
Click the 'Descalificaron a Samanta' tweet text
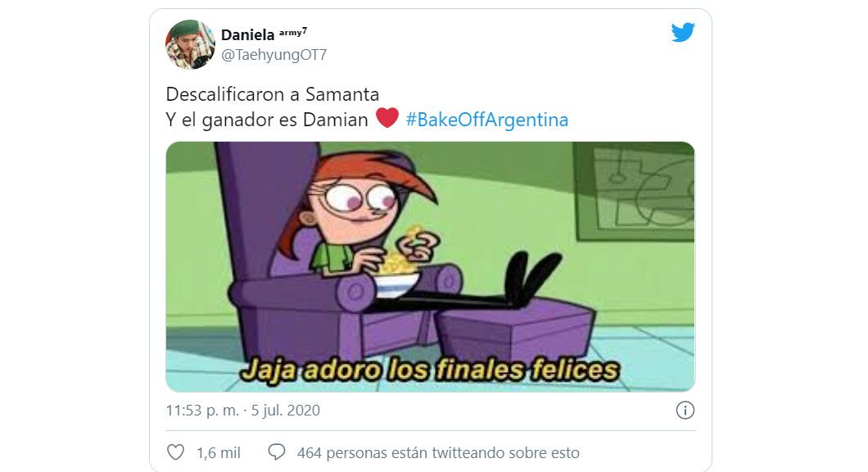[273, 94]
